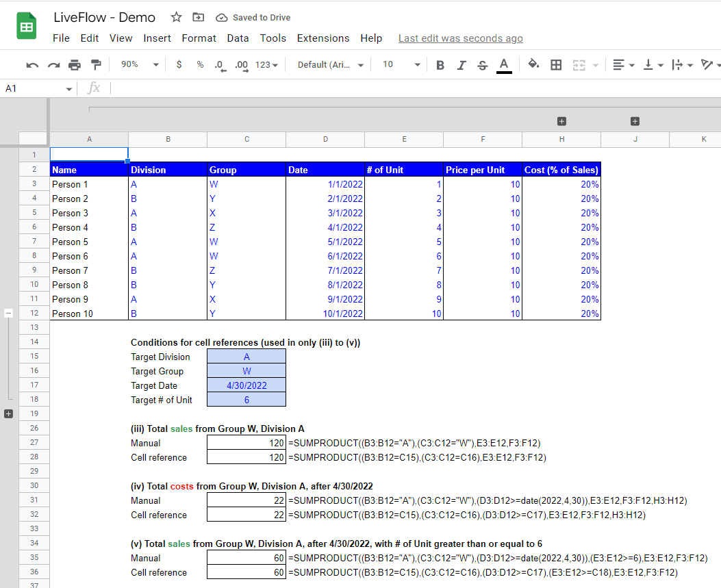Toggle italic formatting
The height and width of the screenshot is (588, 721).
click(461, 65)
